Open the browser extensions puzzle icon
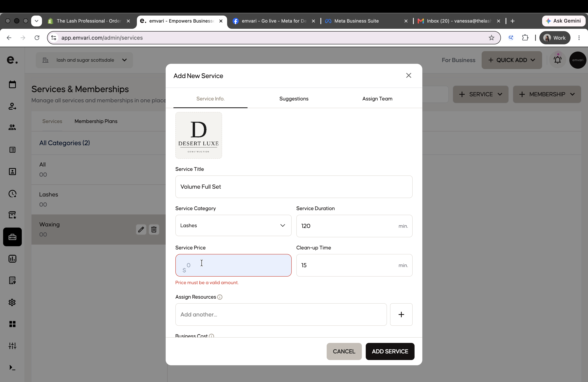 pos(525,38)
